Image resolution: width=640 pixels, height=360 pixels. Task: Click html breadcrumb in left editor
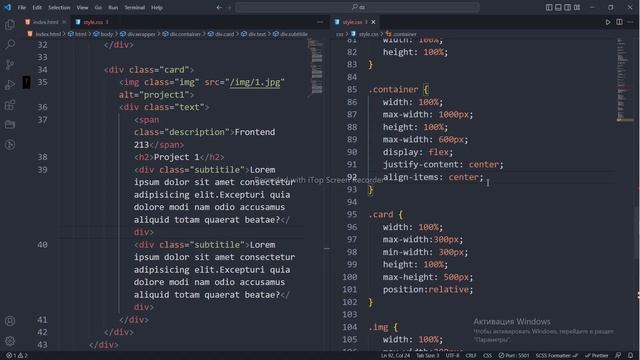coord(81,34)
